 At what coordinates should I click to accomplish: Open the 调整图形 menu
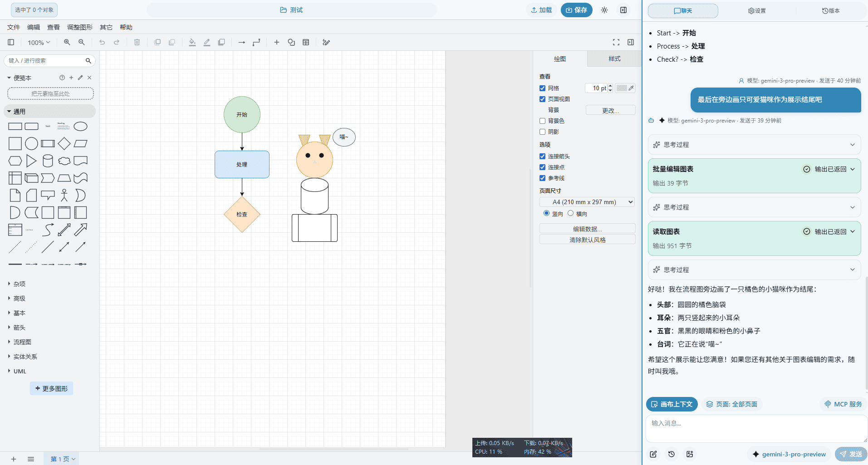79,27
